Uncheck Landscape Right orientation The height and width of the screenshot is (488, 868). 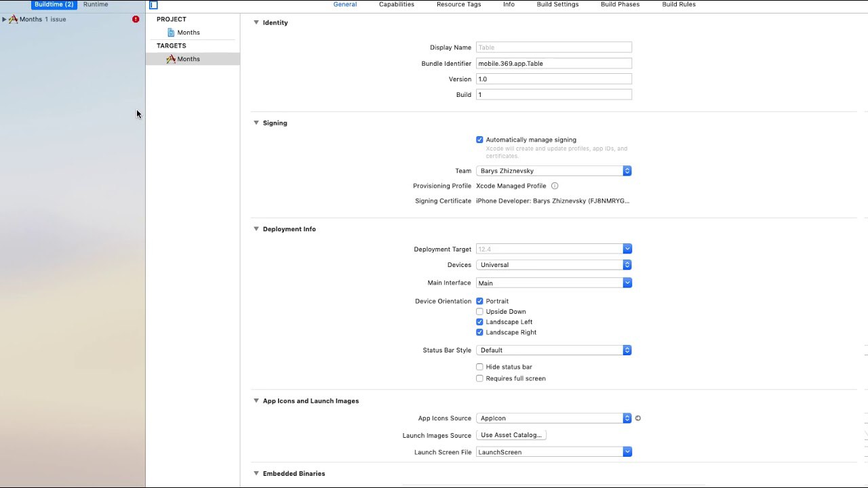(x=479, y=332)
